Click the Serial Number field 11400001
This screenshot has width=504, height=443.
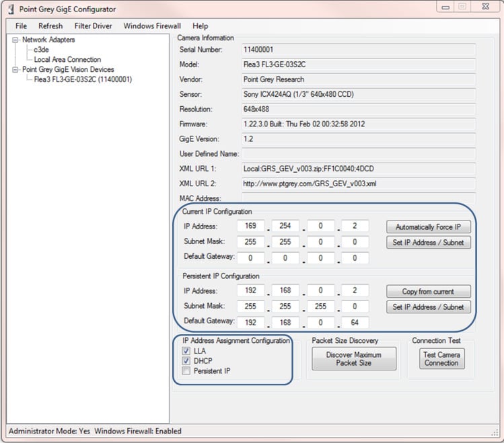[359, 50]
